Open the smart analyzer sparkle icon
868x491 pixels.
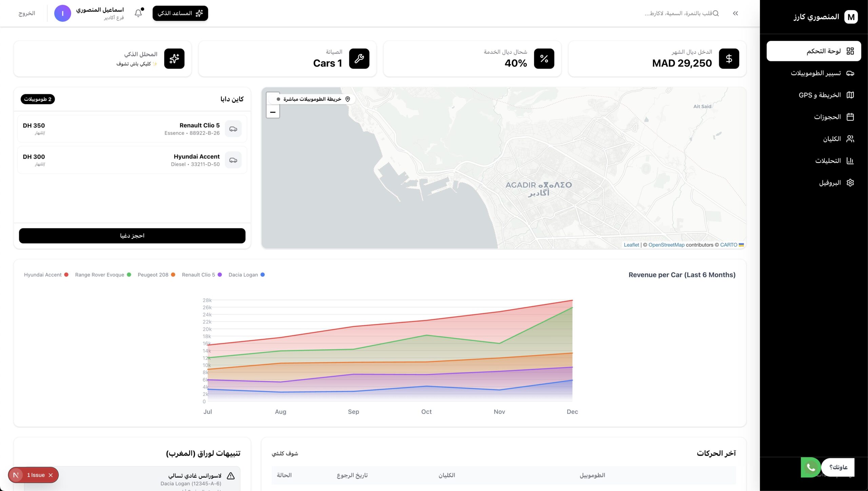click(x=174, y=59)
